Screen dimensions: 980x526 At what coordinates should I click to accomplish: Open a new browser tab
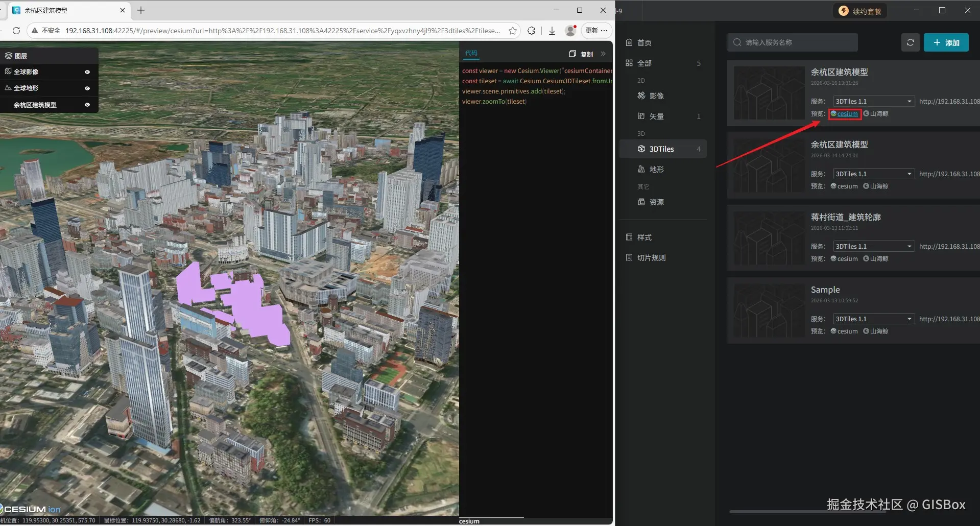pyautogui.click(x=141, y=10)
